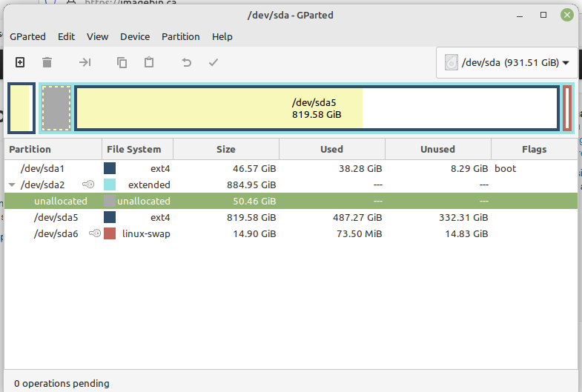Click the hard disk icon in device selector

tap(451, 63)
